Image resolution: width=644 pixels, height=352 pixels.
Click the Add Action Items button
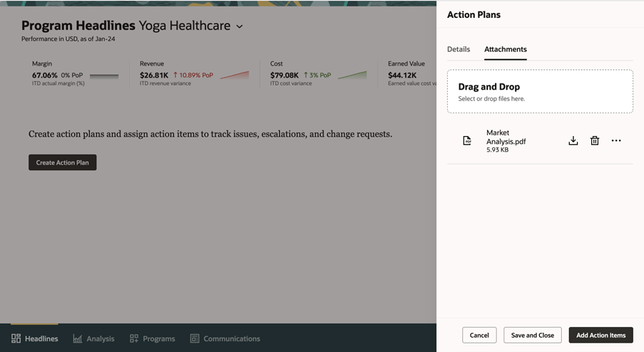click(x=600, y=335)
